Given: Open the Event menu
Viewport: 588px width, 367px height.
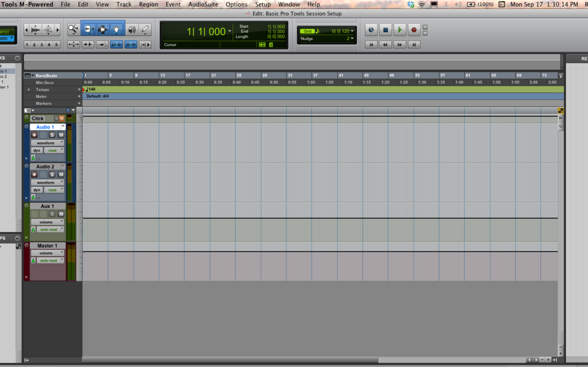Looking at the screenshot, I should [x=173, y=4].
